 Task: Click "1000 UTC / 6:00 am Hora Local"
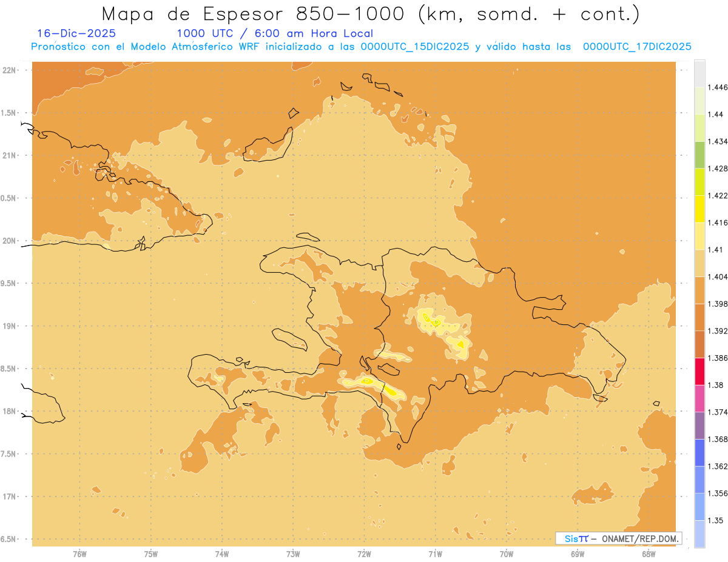275,33
